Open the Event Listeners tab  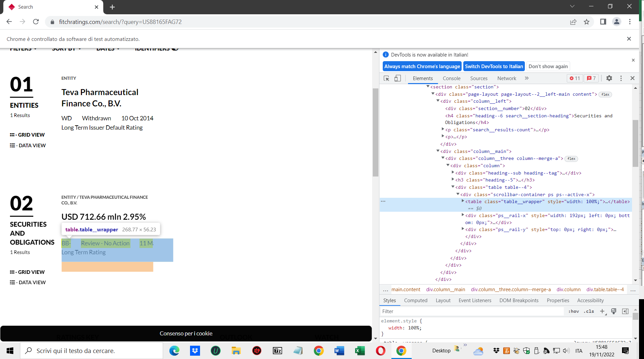coord(475,300)
